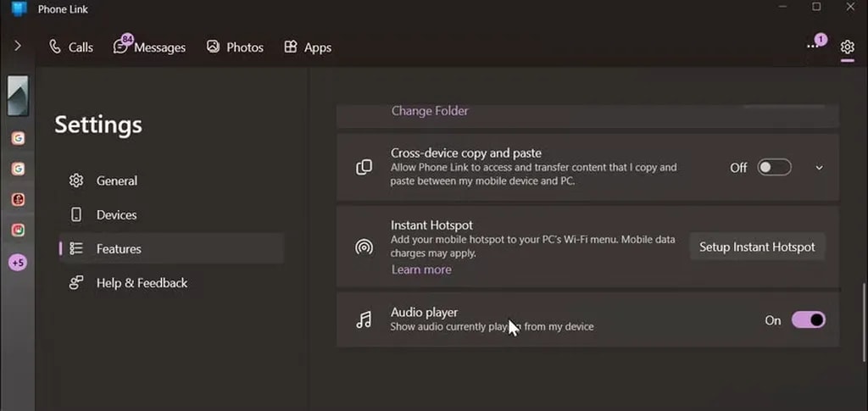Select General in Settings
868x411 pixels.
click(x=171, y=181)
